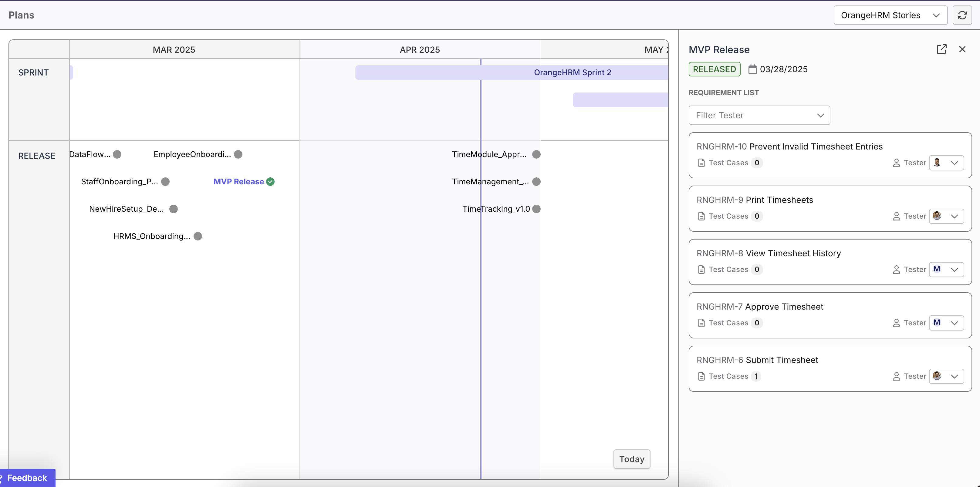Image resolution: width=980 pixels, height=487 pixels.
Task: Open the MVP Release link in the Gantt chart
Action: (x=238, y=181)
